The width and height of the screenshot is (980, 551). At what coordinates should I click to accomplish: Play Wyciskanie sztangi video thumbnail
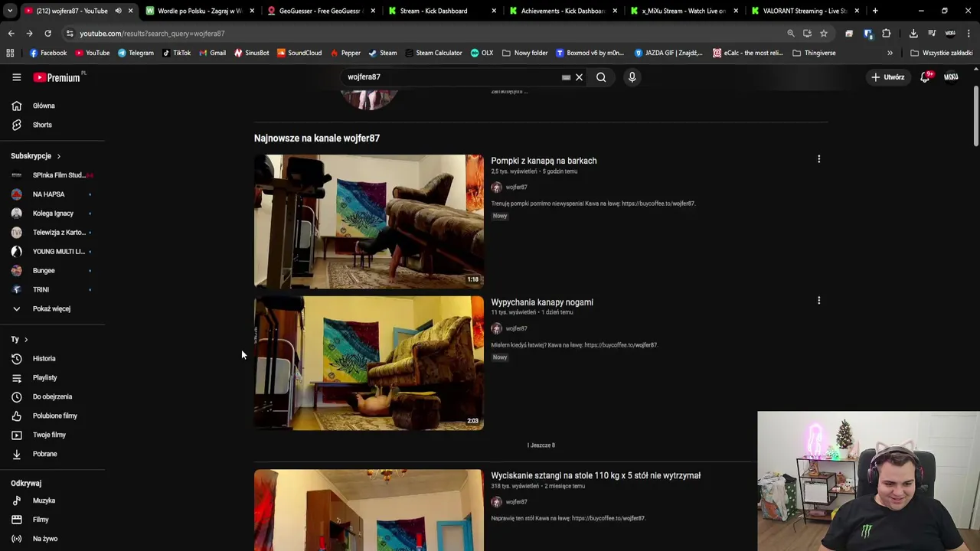pyautogui.click(x=369, y=510)
